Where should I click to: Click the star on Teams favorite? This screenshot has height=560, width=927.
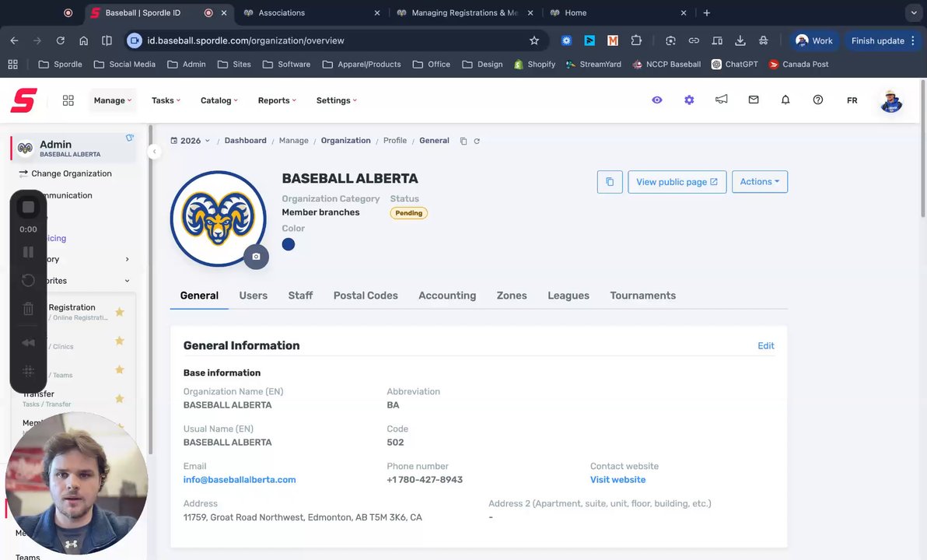click(120, 369)
